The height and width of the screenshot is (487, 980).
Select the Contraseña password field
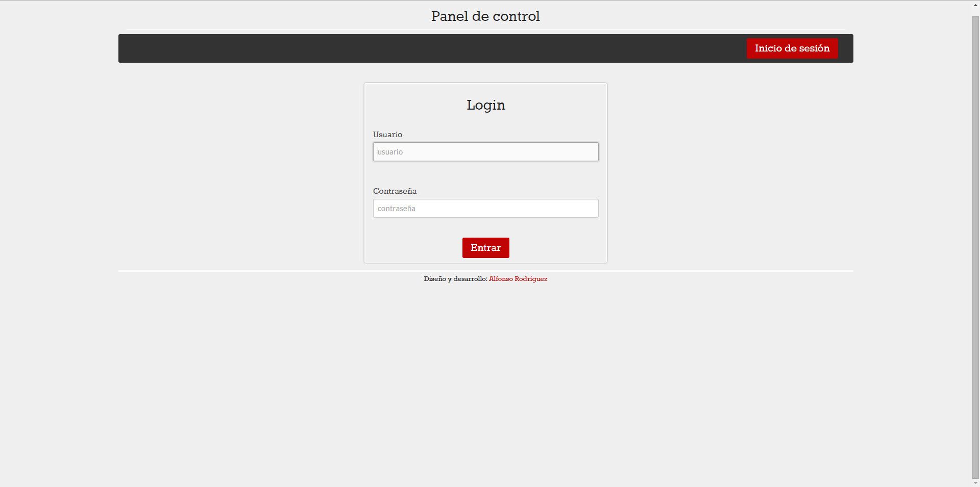(x=485, y=208)
